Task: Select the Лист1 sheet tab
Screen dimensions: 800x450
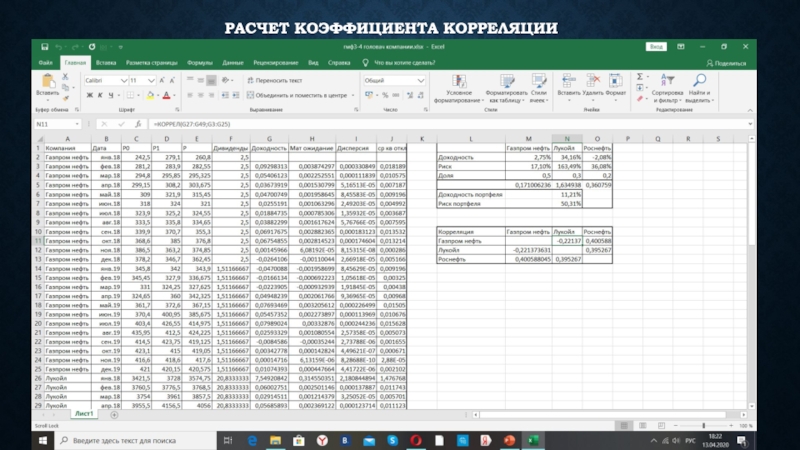Action: tap(84, 414)
